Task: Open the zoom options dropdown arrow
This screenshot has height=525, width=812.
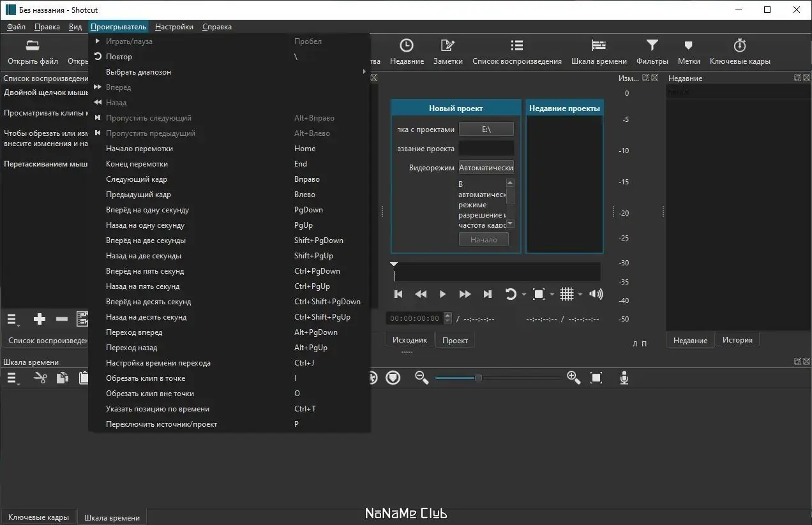Action: point(552,295)
